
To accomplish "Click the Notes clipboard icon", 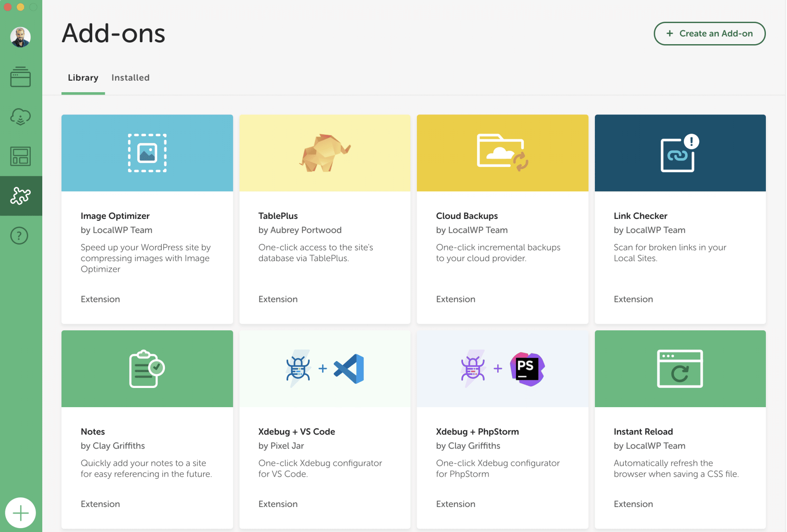I will pos(147,369).
